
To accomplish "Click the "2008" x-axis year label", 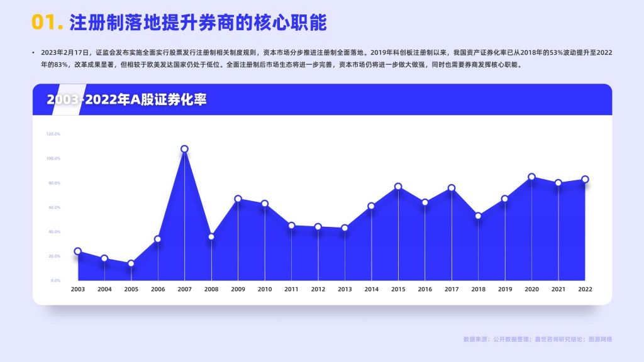I will (x=211, y=289).
